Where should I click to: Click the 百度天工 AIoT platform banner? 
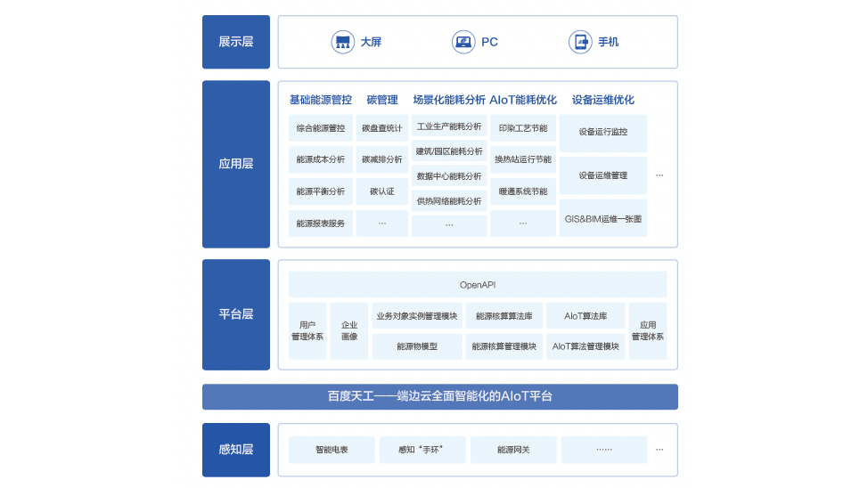[440, 396]
